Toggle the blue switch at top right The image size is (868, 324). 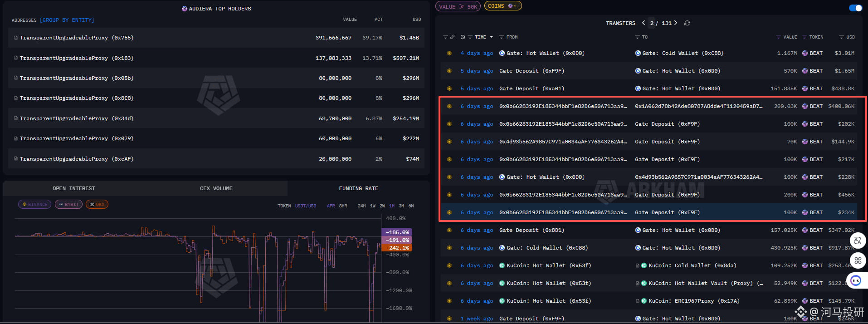coord(855,8)
